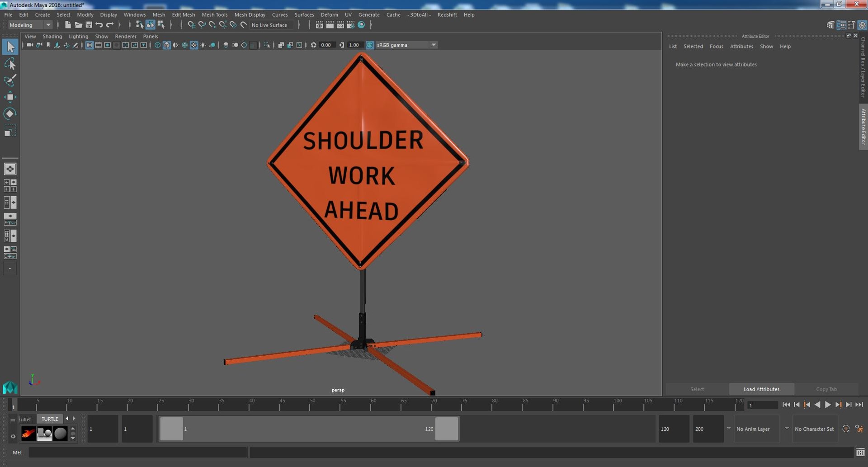Image resolution: width=868 pixels, height=467 pixels.
Task: Undo the last action
Action: pos(99,25)
